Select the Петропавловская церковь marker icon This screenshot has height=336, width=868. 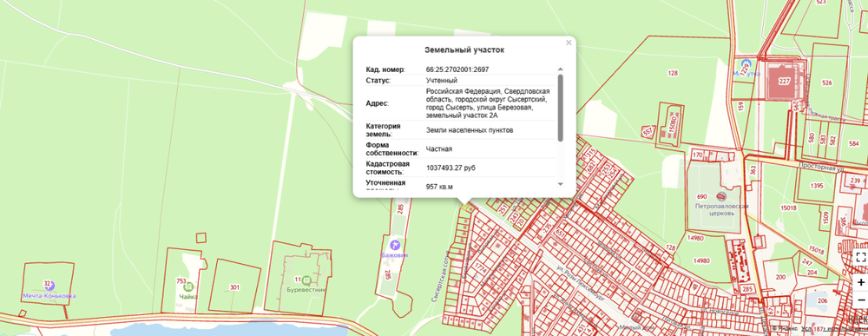(x=720, y=196)
